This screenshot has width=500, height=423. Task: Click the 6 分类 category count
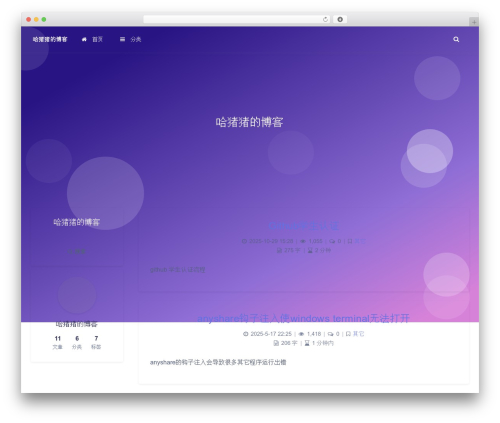(77, 342)
